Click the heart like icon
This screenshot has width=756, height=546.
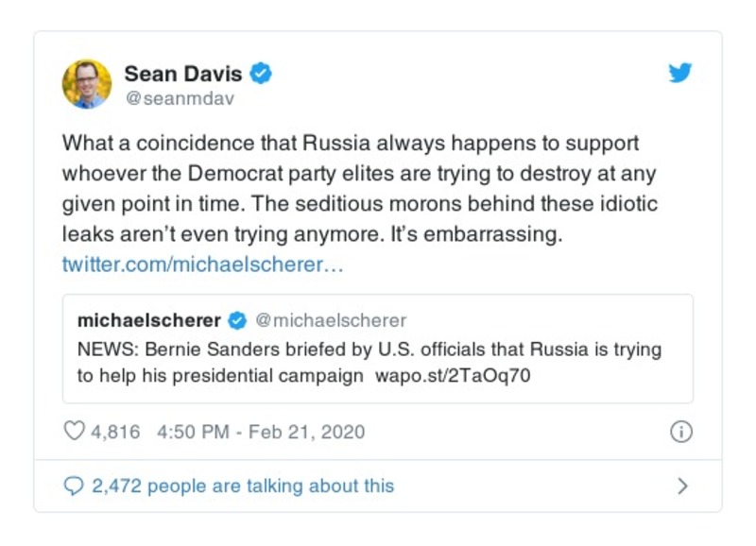[74, 432]
